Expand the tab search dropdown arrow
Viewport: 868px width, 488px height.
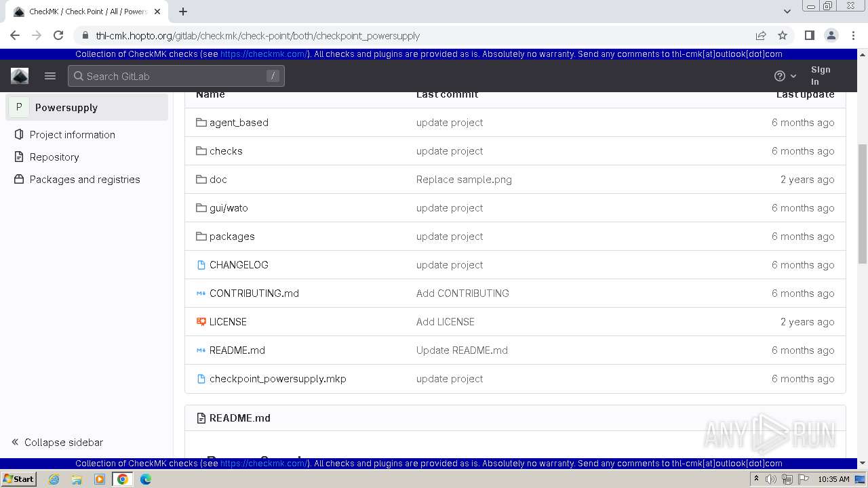(x=787, y=12)
